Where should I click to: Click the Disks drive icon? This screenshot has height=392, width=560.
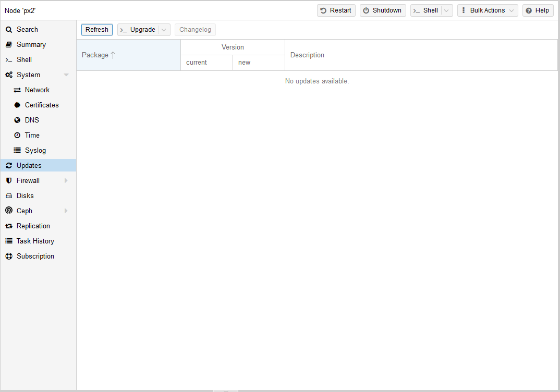[9, 196]
